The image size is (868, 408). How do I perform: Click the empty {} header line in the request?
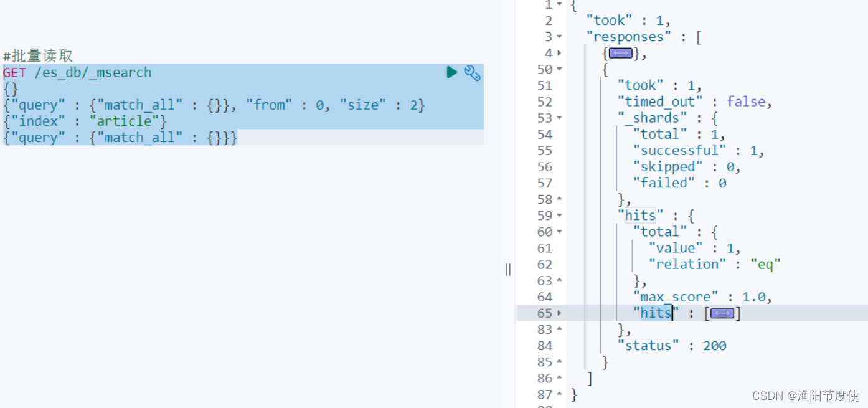(x=11, y=89)
